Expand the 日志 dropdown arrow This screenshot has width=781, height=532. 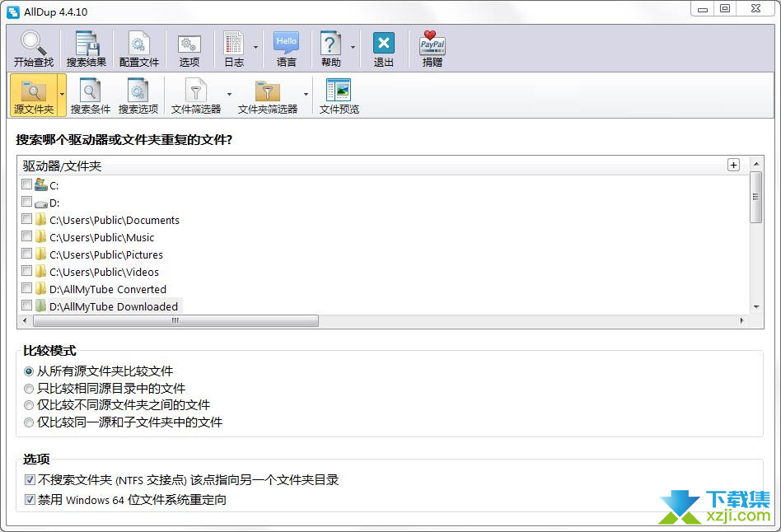click(x=255, y=47)
